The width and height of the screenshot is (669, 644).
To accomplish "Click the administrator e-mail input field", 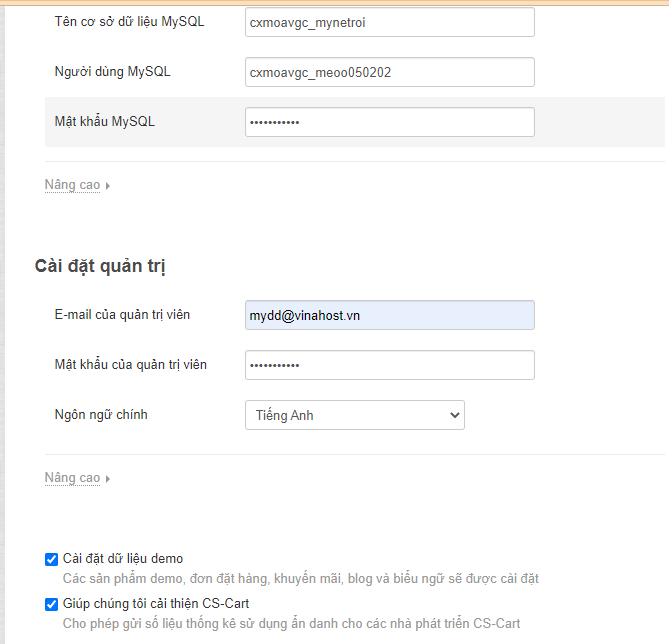I will [389, 315].
